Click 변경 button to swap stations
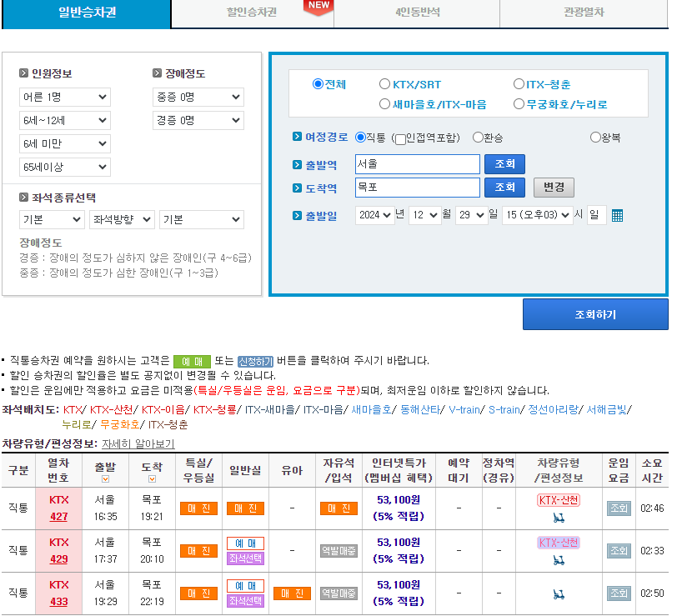The image size is (677, 616). click(554, 188)
